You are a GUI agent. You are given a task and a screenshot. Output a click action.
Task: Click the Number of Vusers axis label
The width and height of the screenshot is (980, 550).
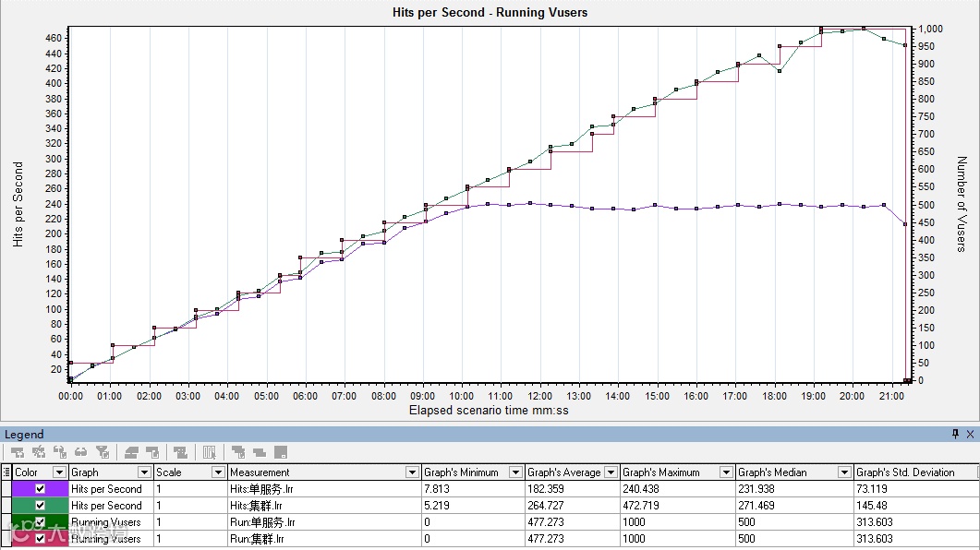click(962, 204)
